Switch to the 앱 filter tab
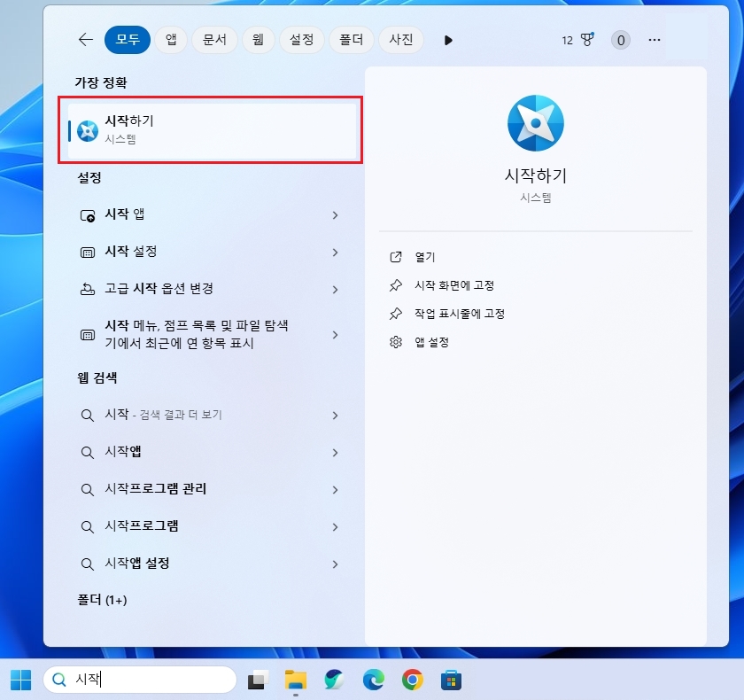The image size is (744, 700). (170, 40)
